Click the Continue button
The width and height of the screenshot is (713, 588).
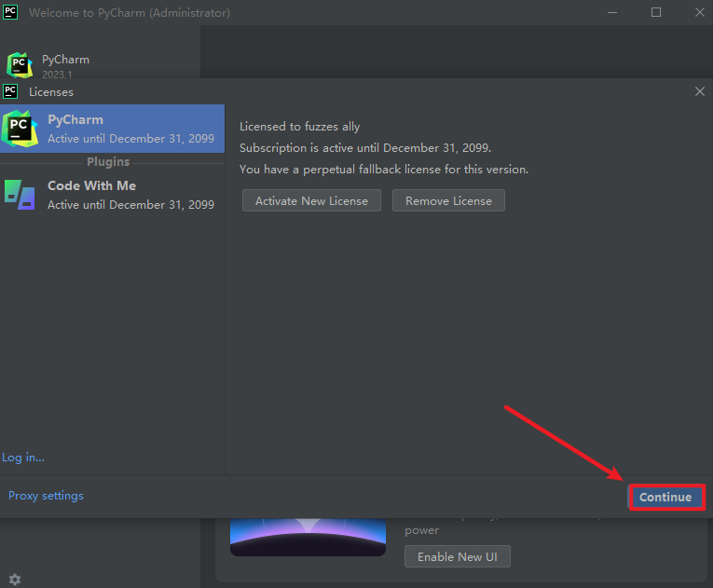tap(666, 497)
